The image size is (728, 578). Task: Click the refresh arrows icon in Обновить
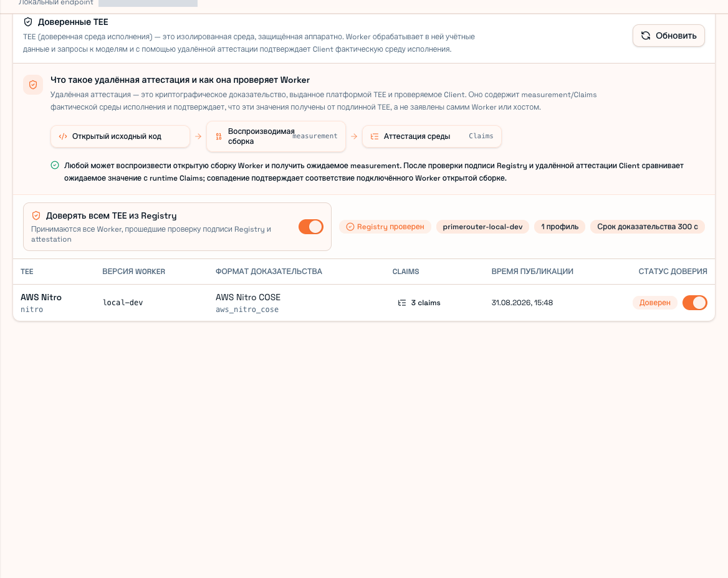(646, 36)
